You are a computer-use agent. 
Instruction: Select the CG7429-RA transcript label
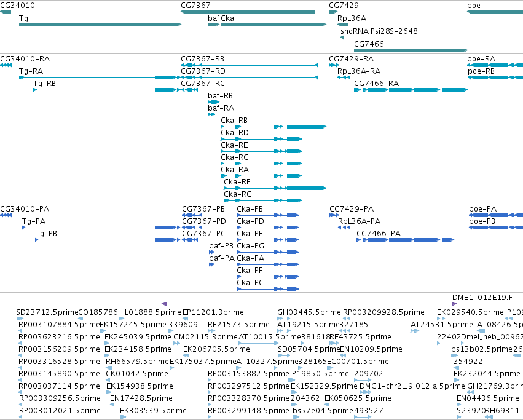tap(351, 59)
